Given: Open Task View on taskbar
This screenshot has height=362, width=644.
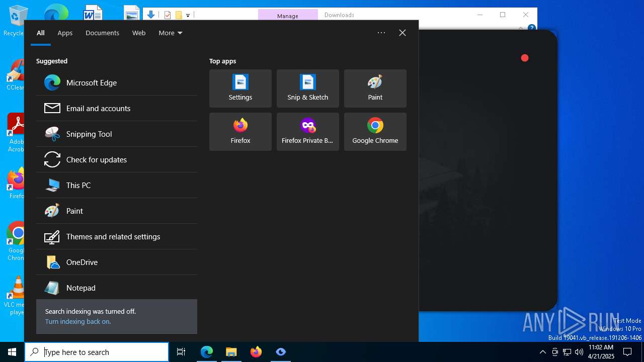Looking at the screenshot, I should [181, 352].
